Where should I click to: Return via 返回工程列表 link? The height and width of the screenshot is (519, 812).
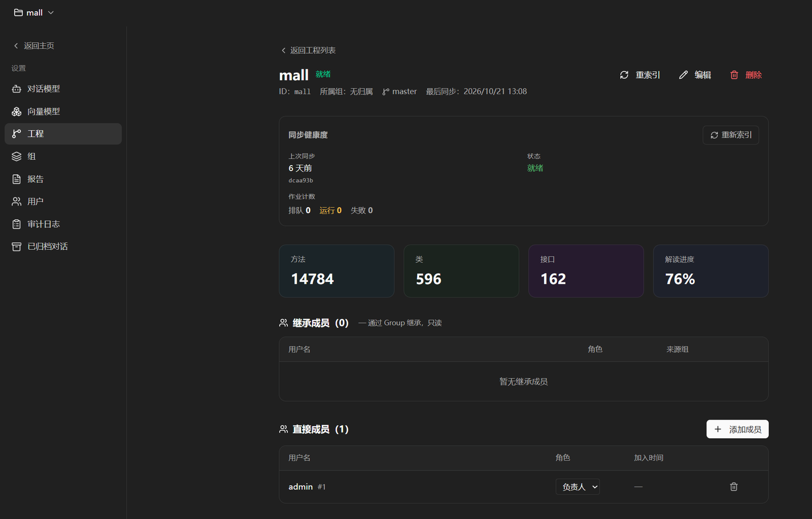click(x=308, y=50)
